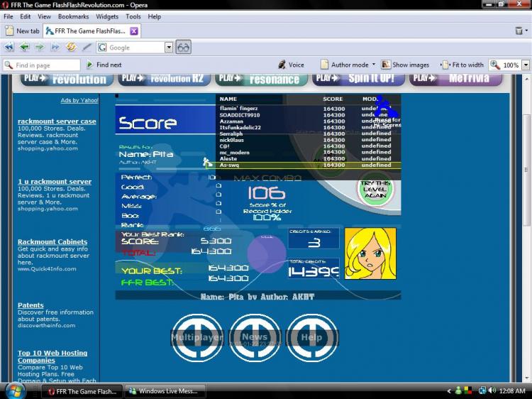Click Try This Level Again button
The height and width of the screenshot is (399, 532).
pyautogui.click(x=374, y=189)
